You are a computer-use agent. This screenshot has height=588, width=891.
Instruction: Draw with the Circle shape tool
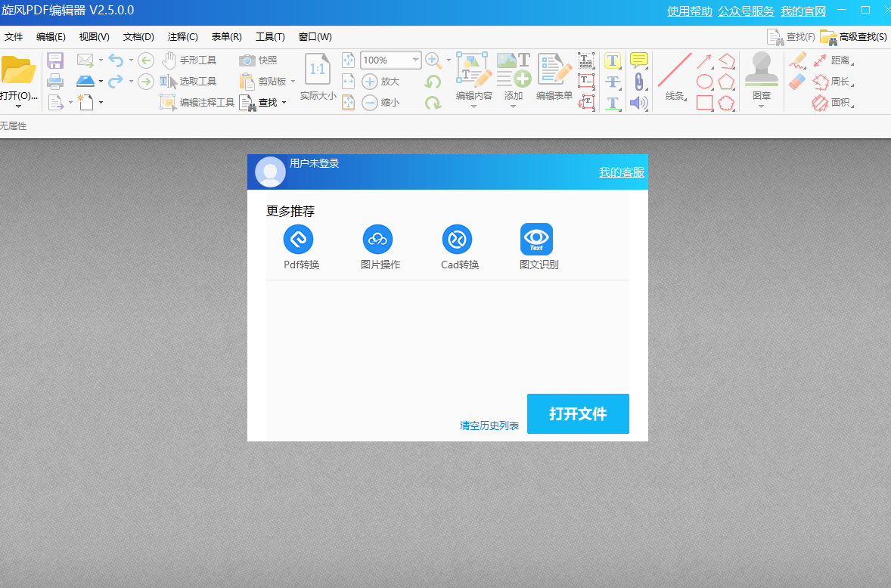705,81
